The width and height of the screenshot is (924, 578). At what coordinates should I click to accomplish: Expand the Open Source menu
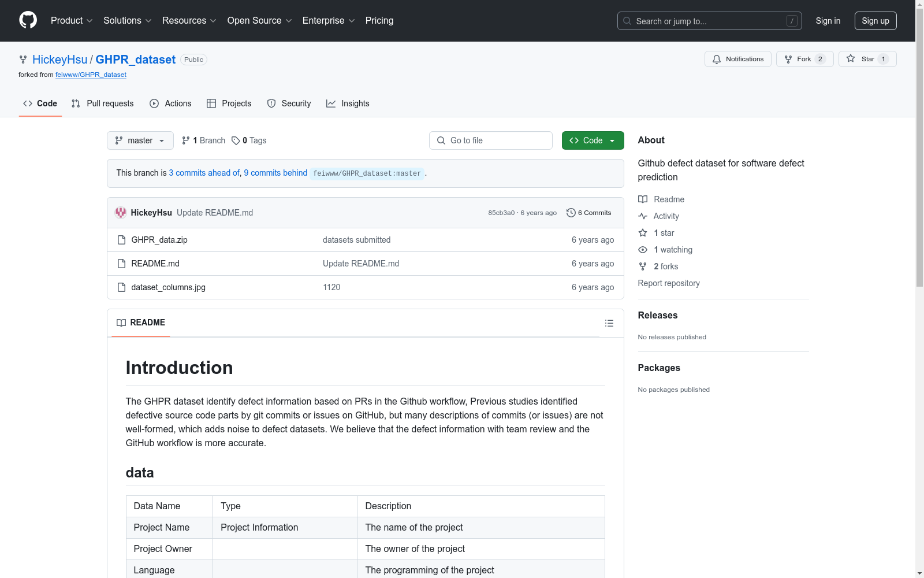pos(260,21)
